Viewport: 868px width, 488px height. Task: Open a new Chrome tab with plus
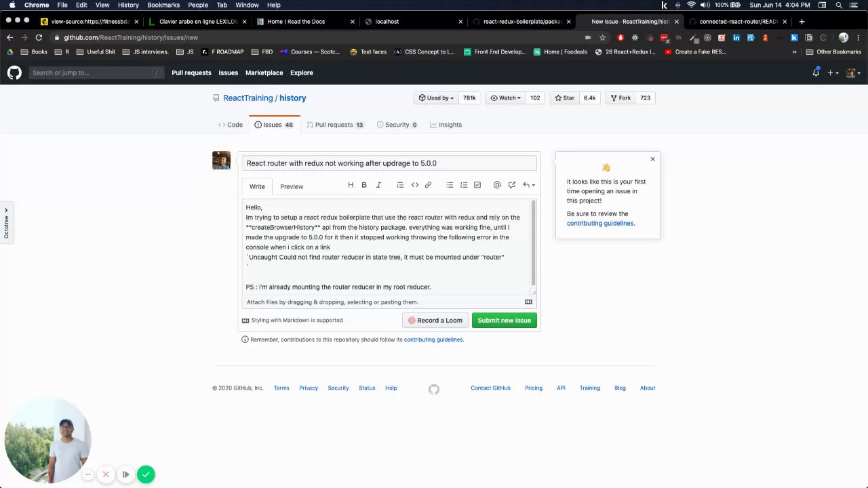pyautogui.click(x=802, y=22)
